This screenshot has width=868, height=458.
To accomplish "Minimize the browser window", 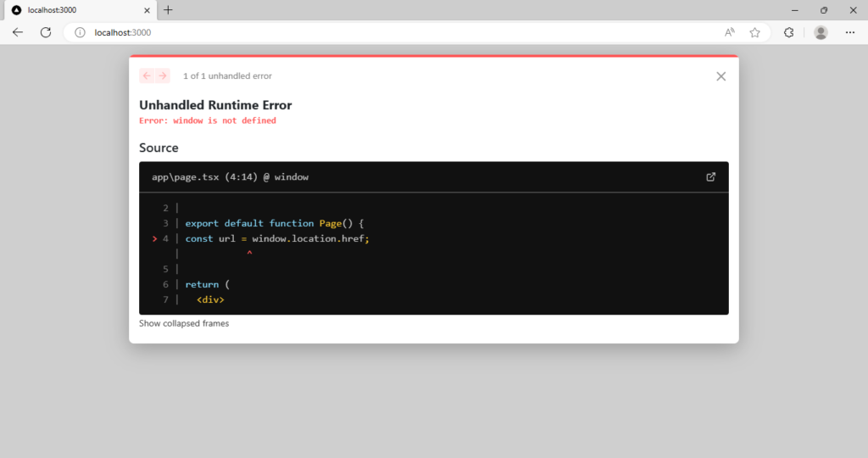I will point(795,10).
